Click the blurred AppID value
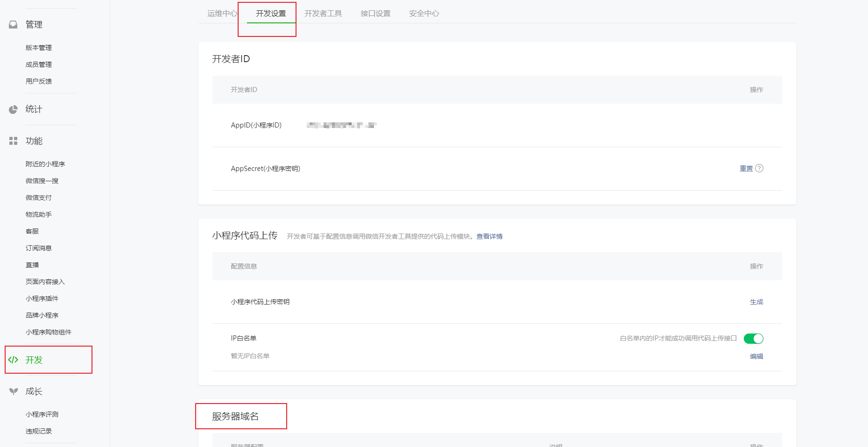The image size is (868, 447). 341,125
